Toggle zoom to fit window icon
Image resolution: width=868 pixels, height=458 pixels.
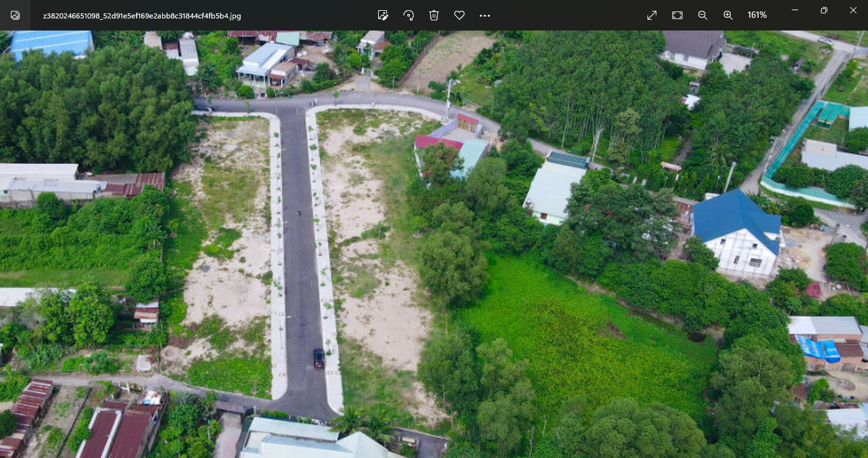(x=677, y=15)
